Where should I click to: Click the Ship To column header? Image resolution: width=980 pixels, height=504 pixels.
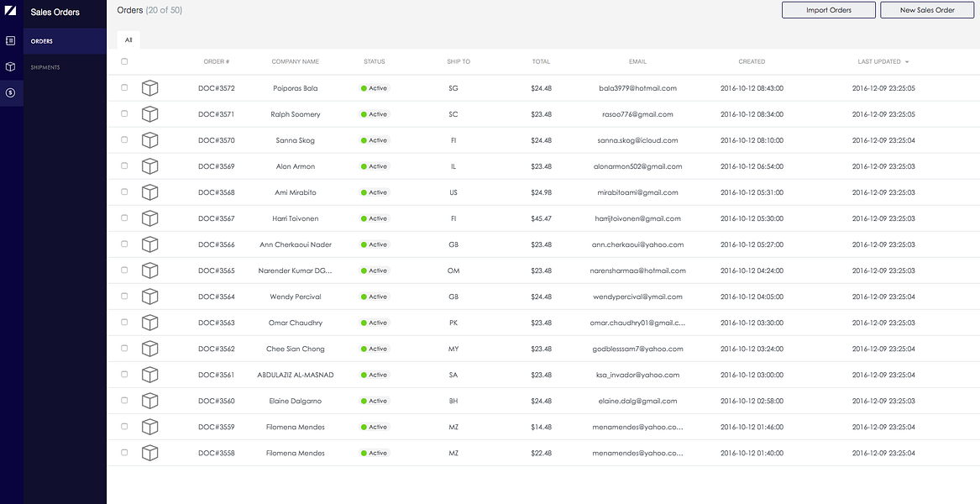[x=459, y=62]
